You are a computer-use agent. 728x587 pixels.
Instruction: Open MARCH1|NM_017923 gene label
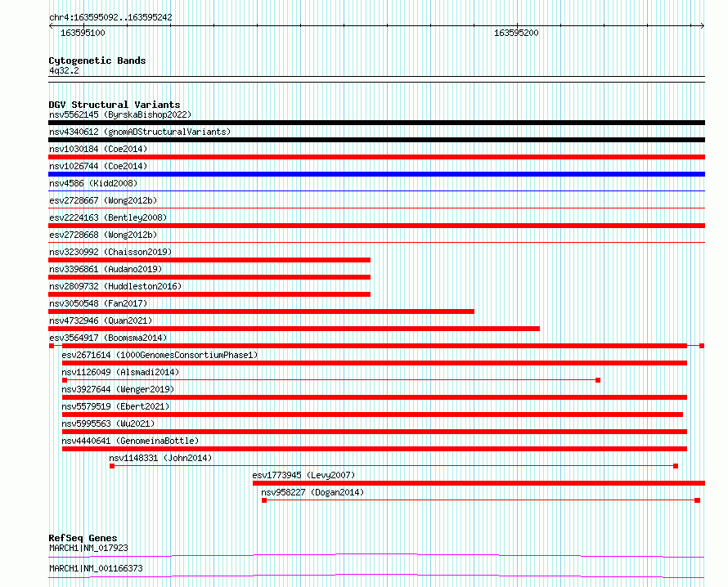coord(88,548)
